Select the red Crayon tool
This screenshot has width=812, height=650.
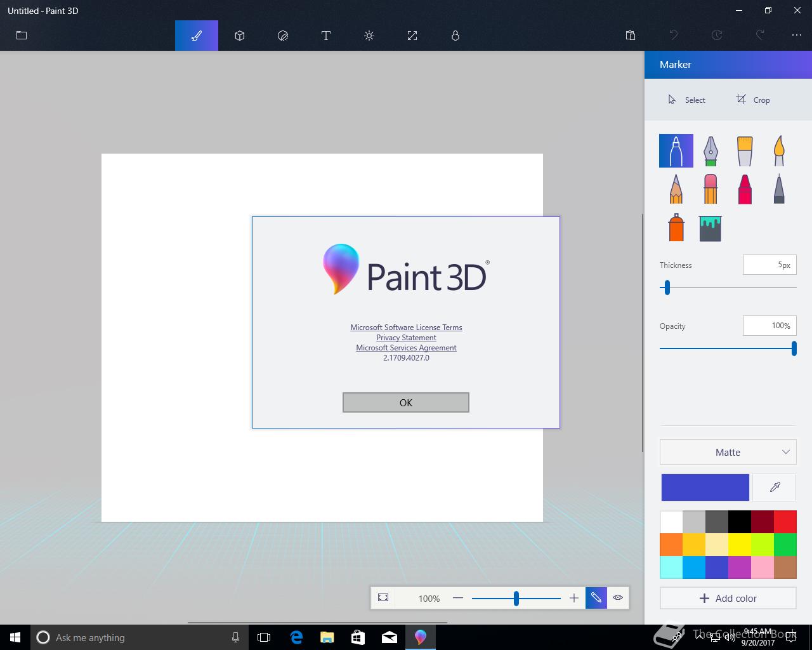(x=745, y=189)
